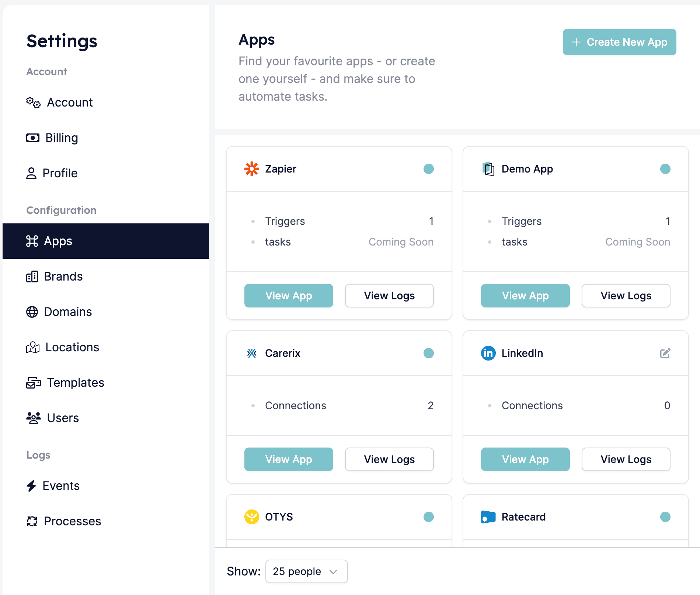Click the Users group icon
Image resolution: width=700 pixels, height=595 pixels.
point(34,418)
